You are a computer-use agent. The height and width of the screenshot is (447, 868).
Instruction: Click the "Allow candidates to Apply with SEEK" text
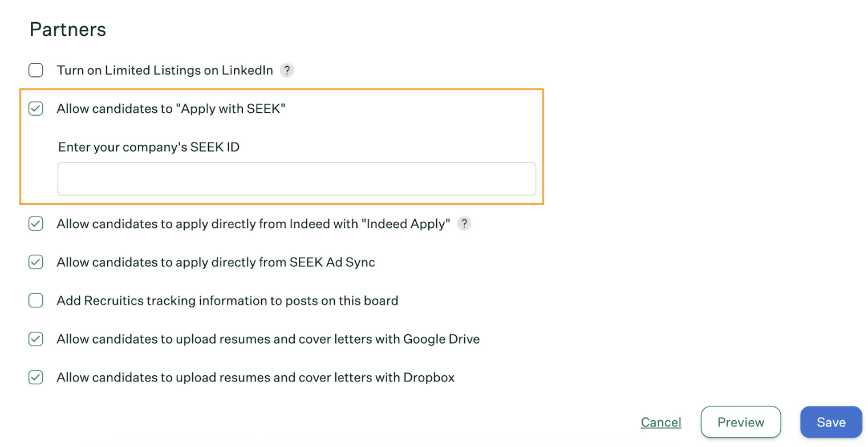click(x=171, y=109)
